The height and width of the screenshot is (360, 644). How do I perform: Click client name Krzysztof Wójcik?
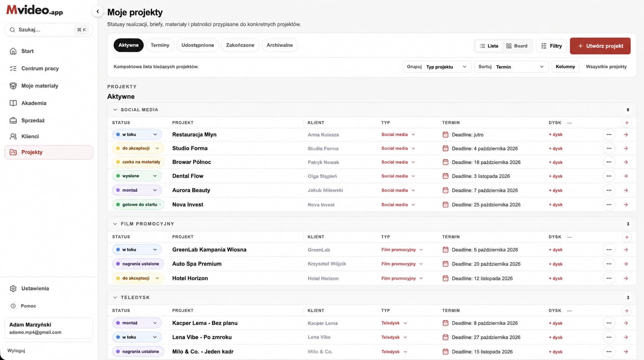pyautogui.click(x=327, y=264)
